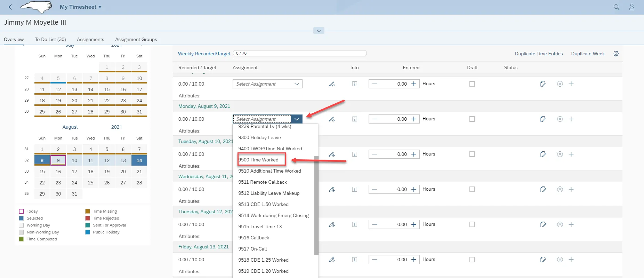Click Duplicate Week link
The image size is (644, 278).
tap(587, 54)
